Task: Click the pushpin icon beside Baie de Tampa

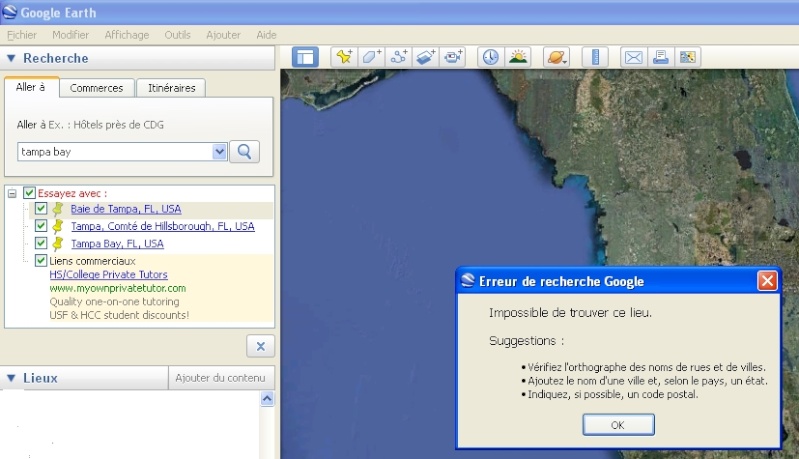Action: click(x=58, y=209)
